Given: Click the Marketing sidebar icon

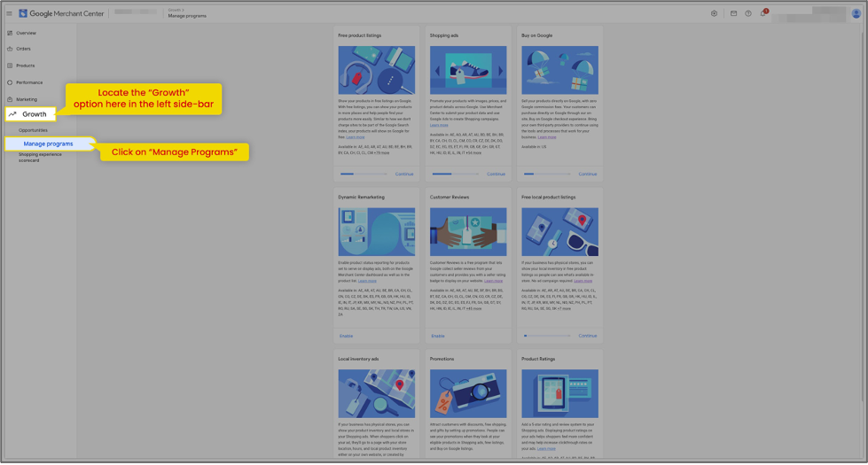Looking at the screenshot, I should point(10,99).
